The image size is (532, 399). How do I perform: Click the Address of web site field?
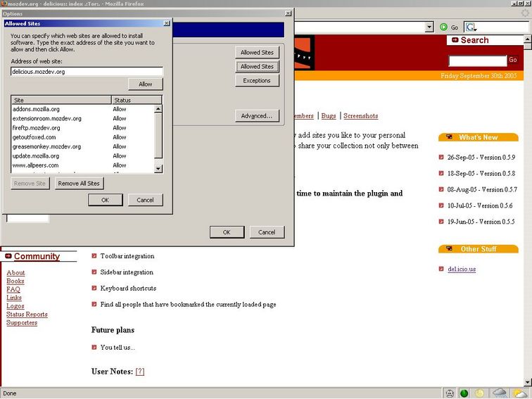(x=87, y=72)
